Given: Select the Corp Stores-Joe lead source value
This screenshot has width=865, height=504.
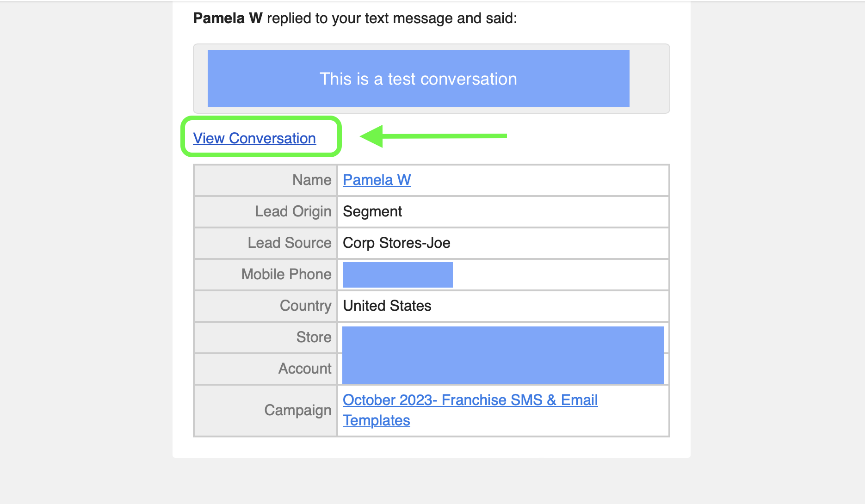Looking at the screenshot, I should click(396, 243).
